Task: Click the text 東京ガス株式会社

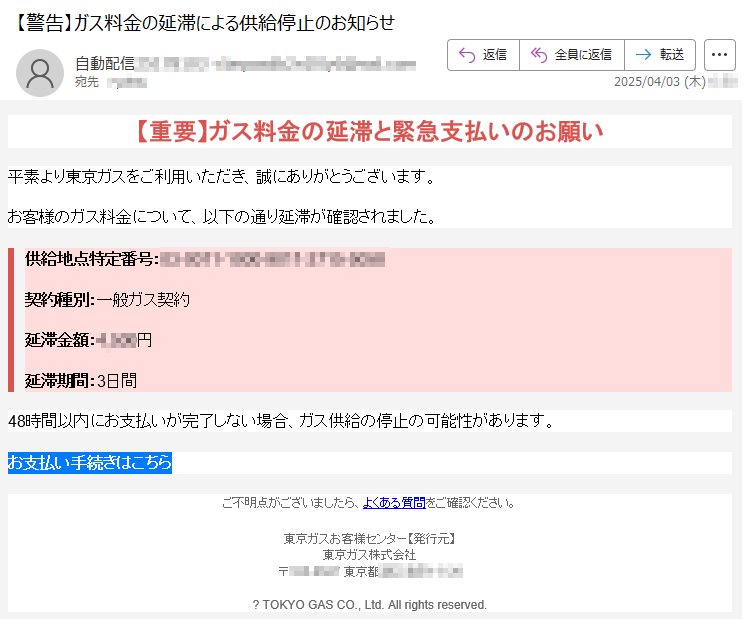Action: click(370, 555)
